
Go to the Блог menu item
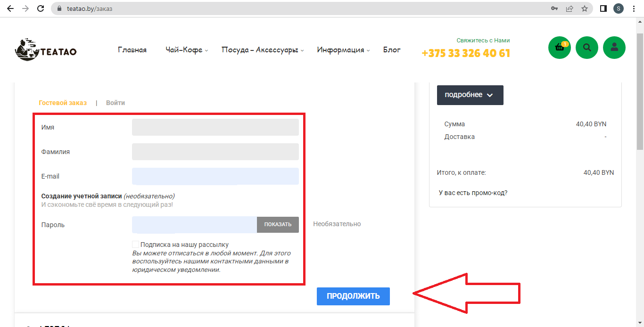[x=392, y=50]
